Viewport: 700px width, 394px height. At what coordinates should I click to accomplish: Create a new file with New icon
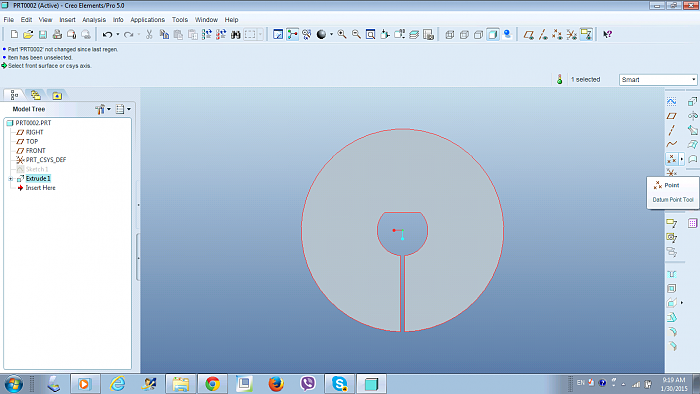click(14, 34)
